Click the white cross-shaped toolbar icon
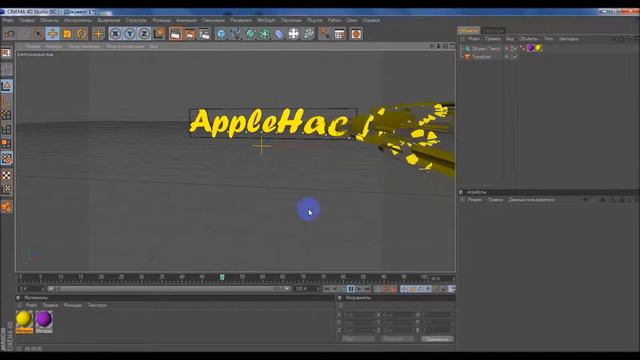The width and height of the screenshot is (640, 360). pos(293,34)
